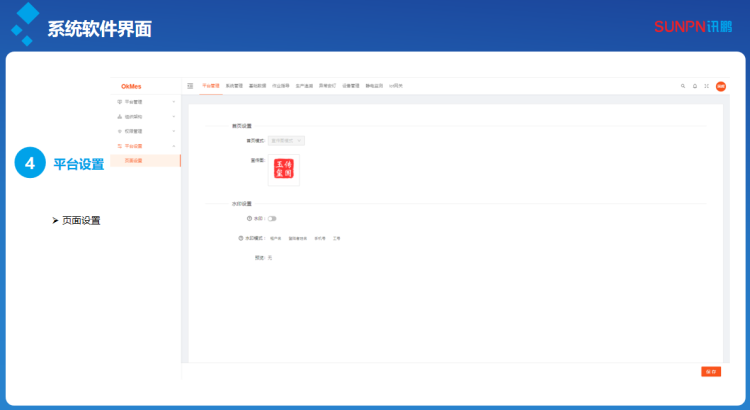750x410 pixels.
Task: Expand the 权限管理 sidebar menu
Action: click(145, 131)
